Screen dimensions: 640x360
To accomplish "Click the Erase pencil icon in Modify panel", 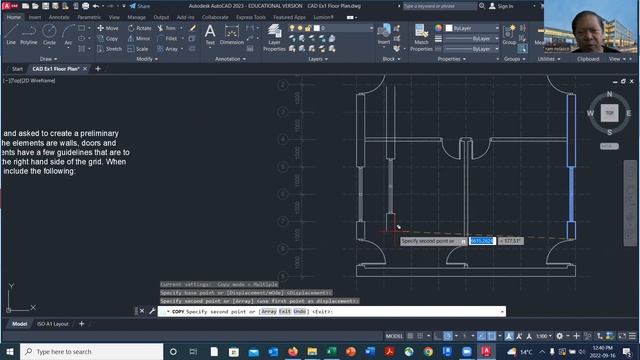I will (192, 28).
